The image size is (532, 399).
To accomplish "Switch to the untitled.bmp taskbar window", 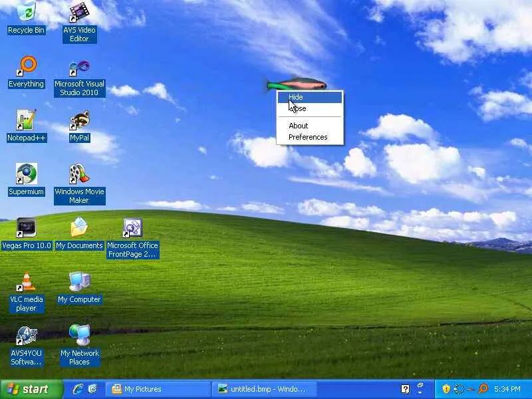I will 265,389.
